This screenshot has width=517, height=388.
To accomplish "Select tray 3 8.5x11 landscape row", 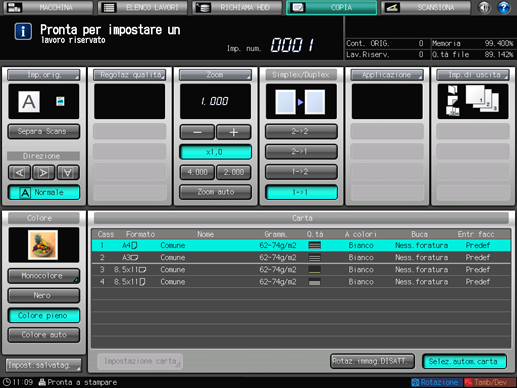I will tap(301, 270).
